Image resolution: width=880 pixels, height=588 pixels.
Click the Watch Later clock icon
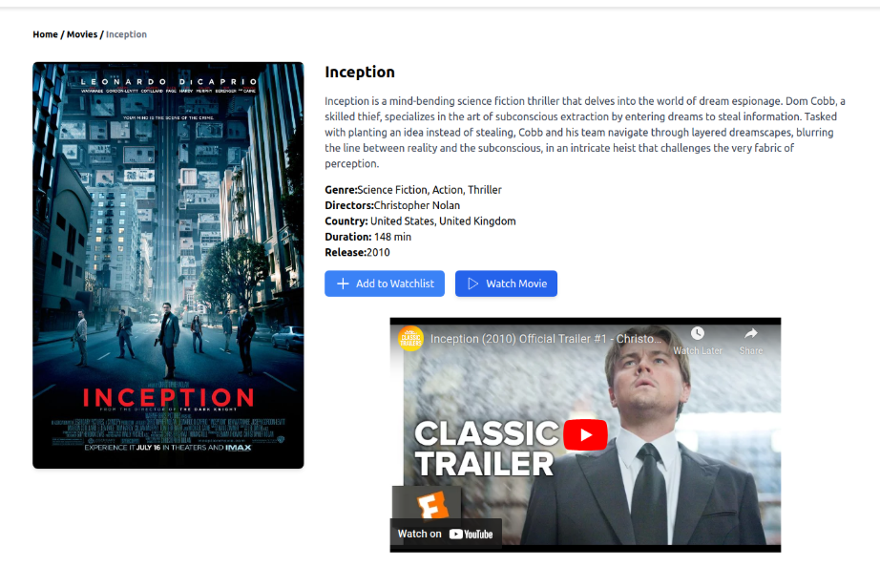point(697,333)
